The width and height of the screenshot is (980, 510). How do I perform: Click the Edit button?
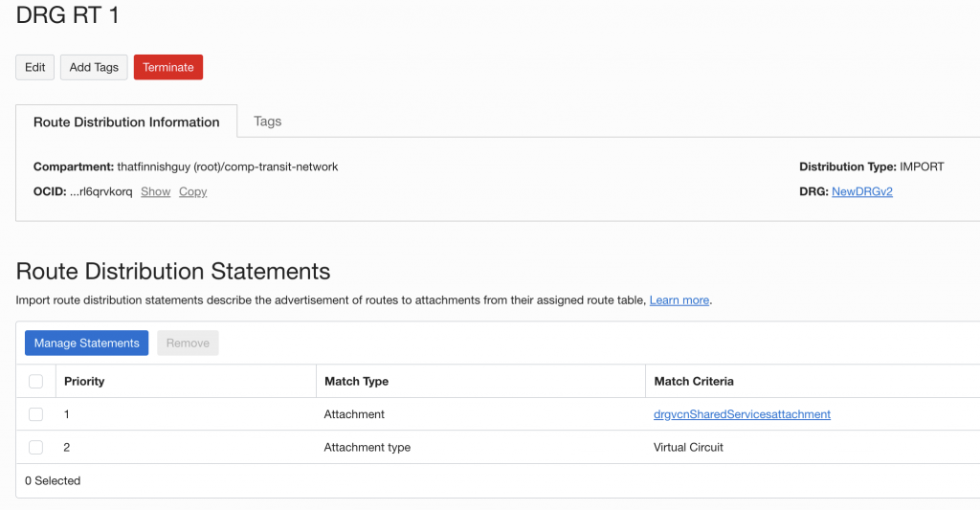click(x=35, y=68)
